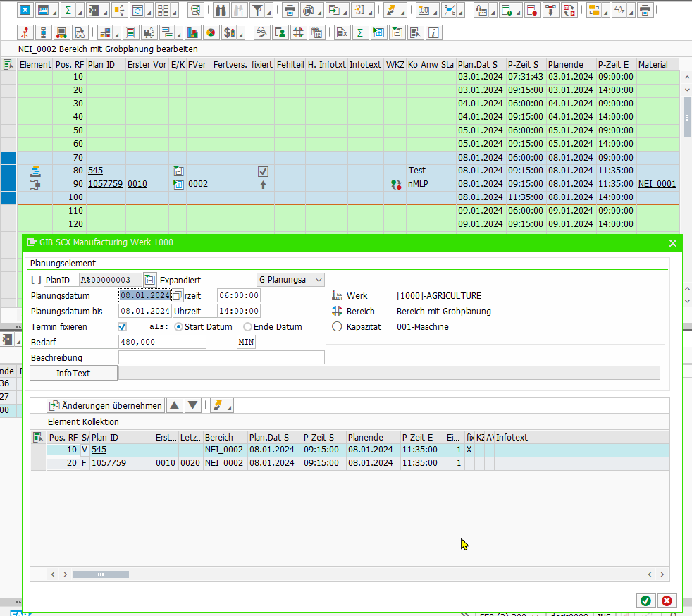Viewport: 692px width, 616px height.
Task: Click the pie chart icon in toolbar
Action: tap(210, 33)
